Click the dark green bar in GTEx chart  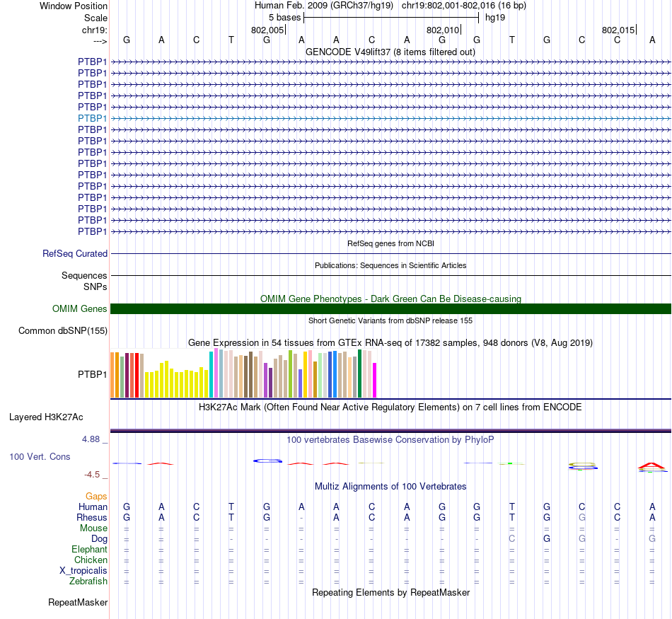359,374
